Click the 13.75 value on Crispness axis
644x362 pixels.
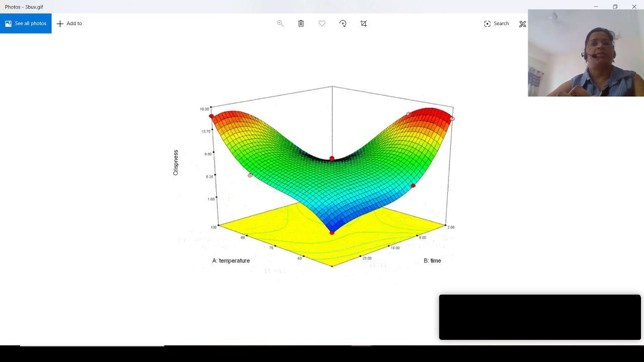tap(206, 131)
